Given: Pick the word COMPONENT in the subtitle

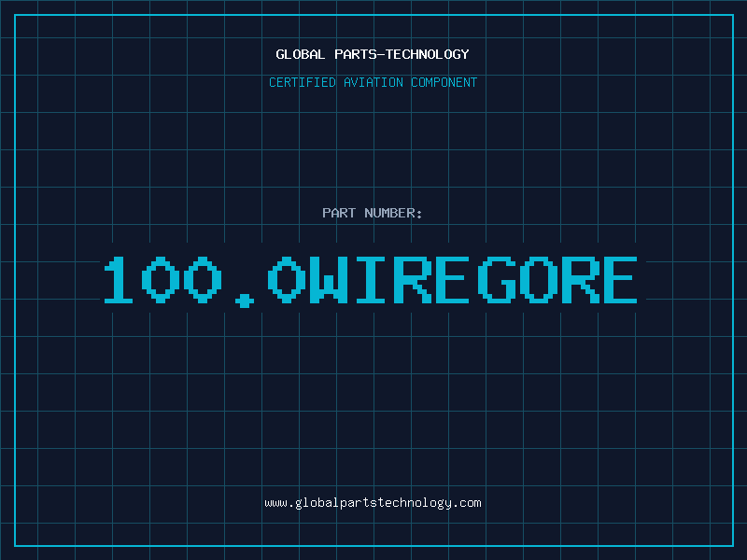Looking at the screenshot, I should tap(443, 82).
